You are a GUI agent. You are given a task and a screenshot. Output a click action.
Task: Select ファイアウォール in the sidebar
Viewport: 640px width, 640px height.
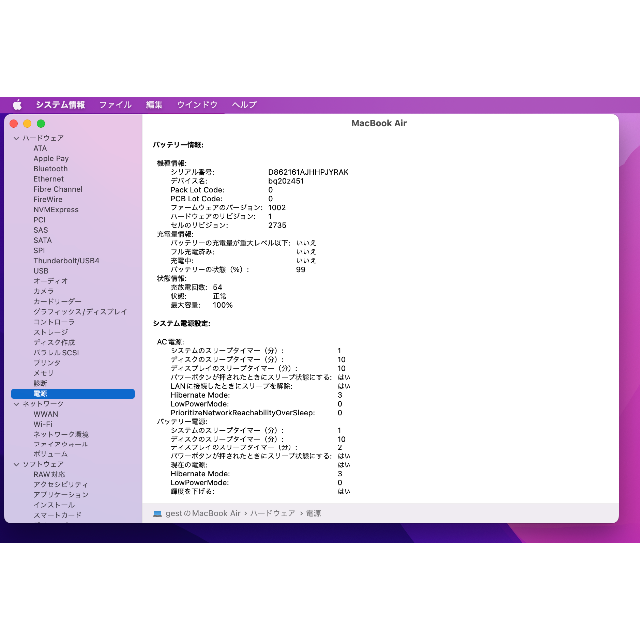click(x=61, y=444)
